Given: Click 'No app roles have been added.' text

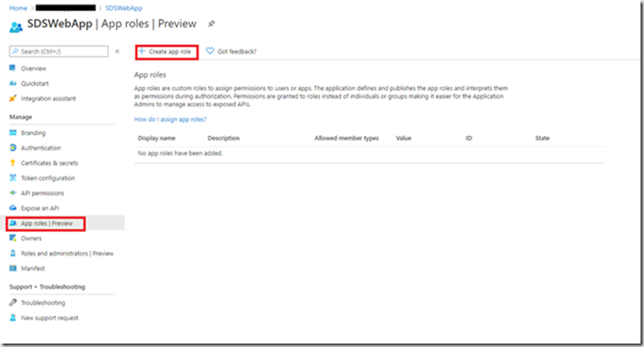Looking at the screenshot, I should [x=180, y=153].
